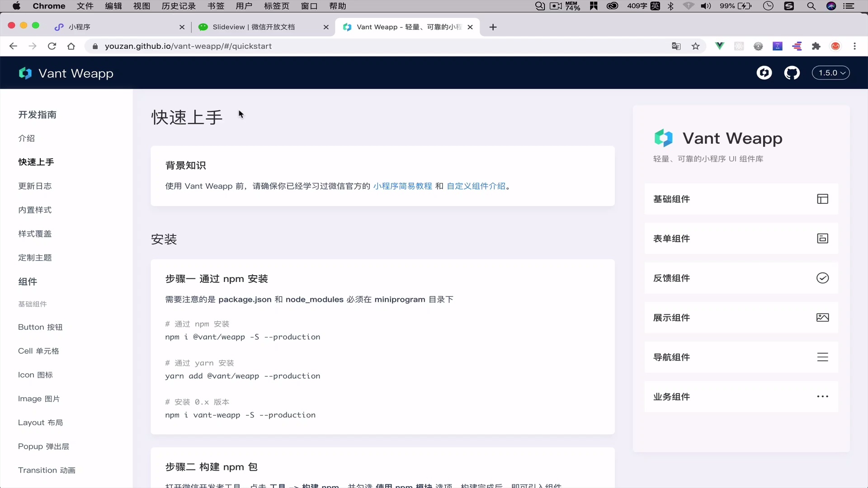
Task: Reload the current page
Action: point(52,46)
